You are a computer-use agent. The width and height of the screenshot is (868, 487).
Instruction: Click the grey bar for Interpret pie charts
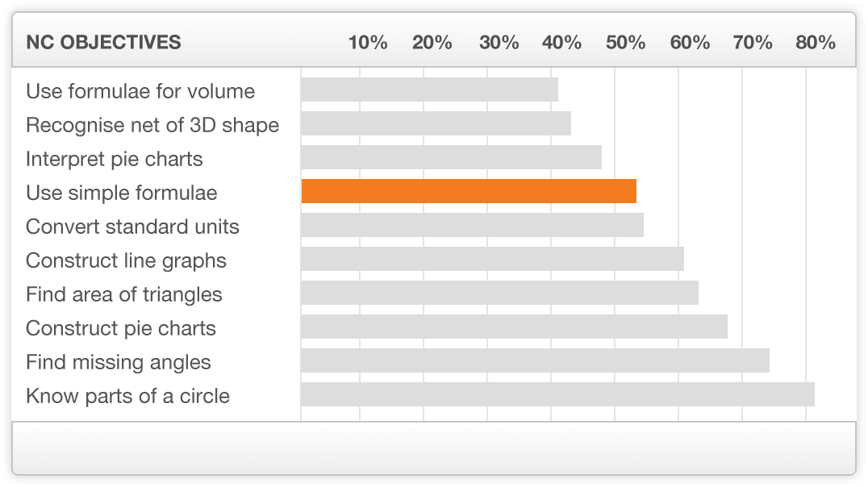point(451,157)
